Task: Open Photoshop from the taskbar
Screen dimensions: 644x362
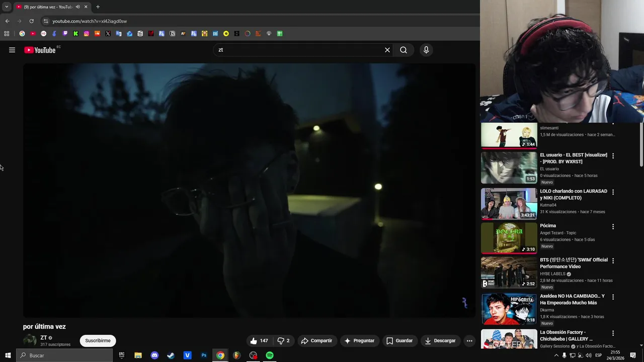Action: pyautogui.click(x=204, y=355)
